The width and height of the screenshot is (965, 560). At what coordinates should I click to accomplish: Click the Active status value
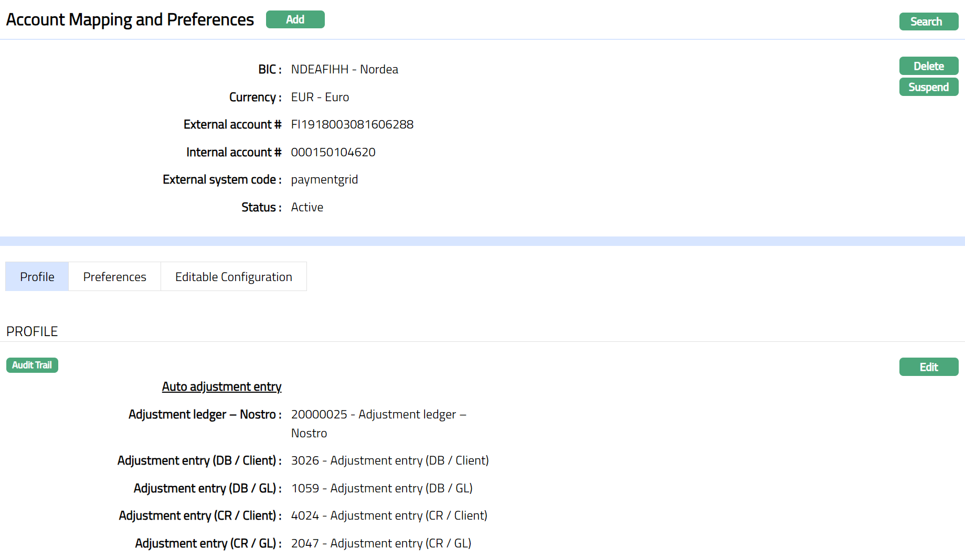click(x=307, y=207)
